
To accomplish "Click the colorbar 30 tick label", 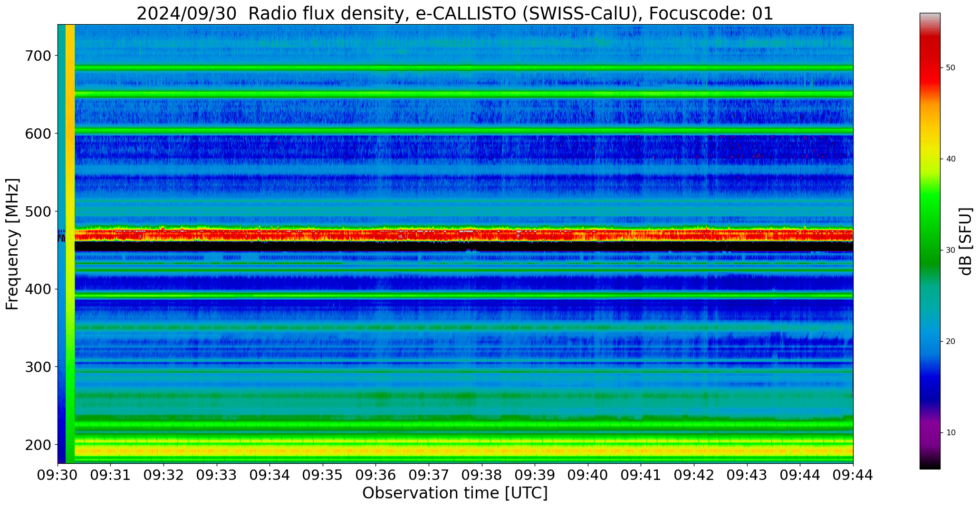I will 951,250.
